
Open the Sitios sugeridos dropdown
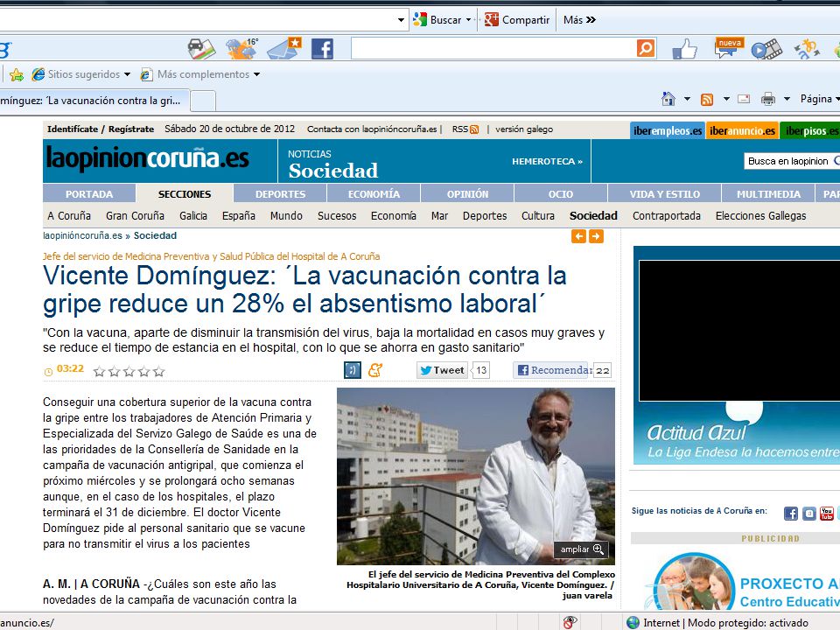127,74
